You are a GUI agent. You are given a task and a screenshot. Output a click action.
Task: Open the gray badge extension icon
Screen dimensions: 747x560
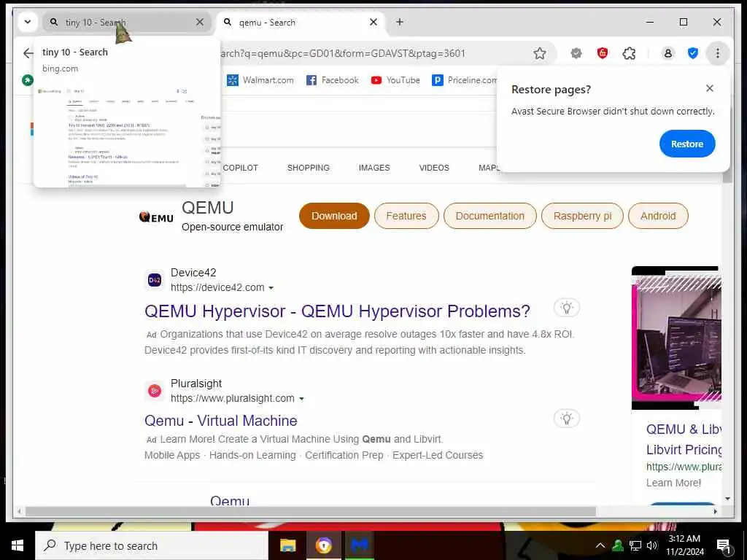576,53
